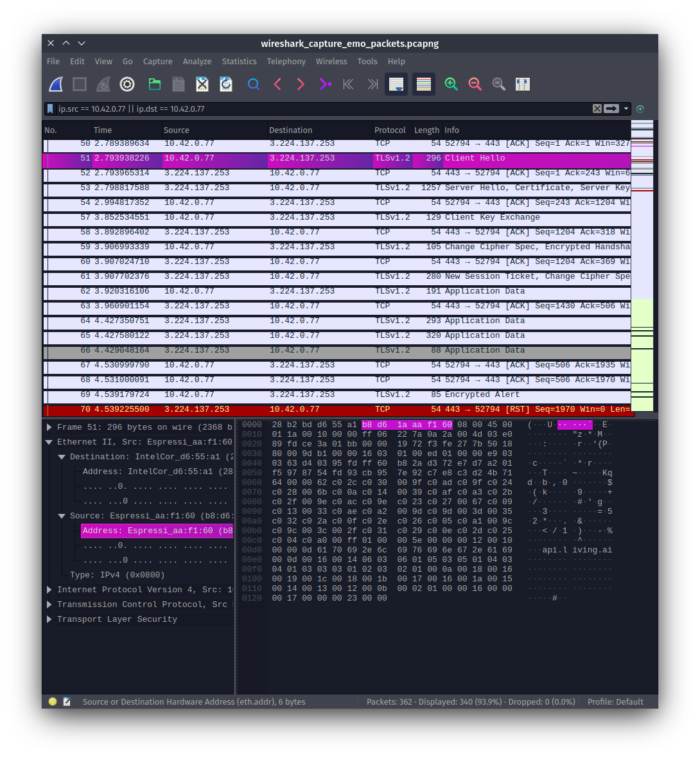700x758 pixels.
Task: Open capture file properties status icon
Action: [67, 701]
